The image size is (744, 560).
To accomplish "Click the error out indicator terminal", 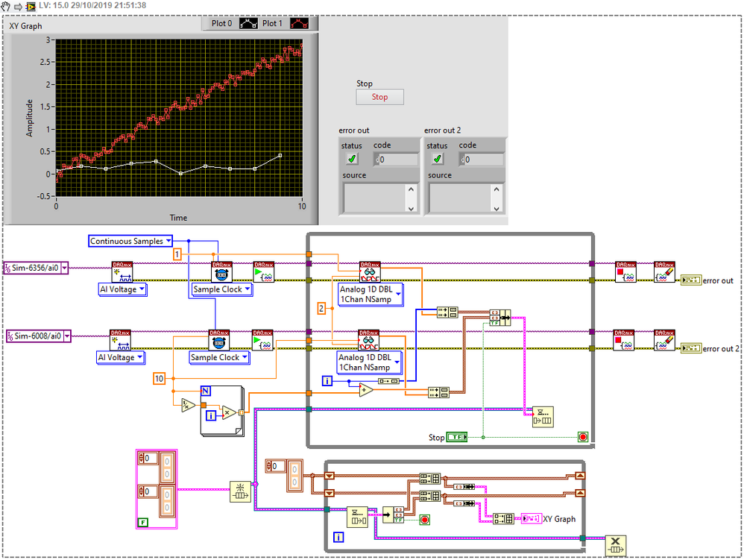I will pyautogui.click(x=691, y=280).
